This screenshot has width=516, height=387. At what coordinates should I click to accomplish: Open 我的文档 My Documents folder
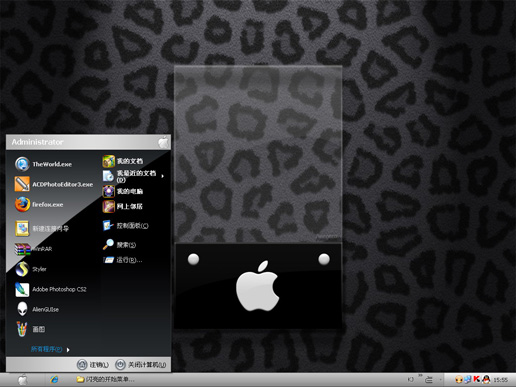point(123,161)
